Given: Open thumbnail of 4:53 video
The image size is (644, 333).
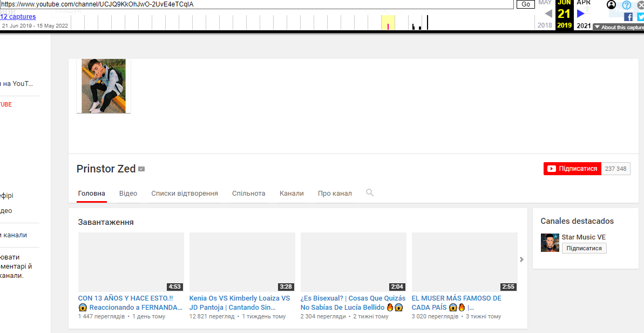Looking at the screenshot, I should (131, 262).
